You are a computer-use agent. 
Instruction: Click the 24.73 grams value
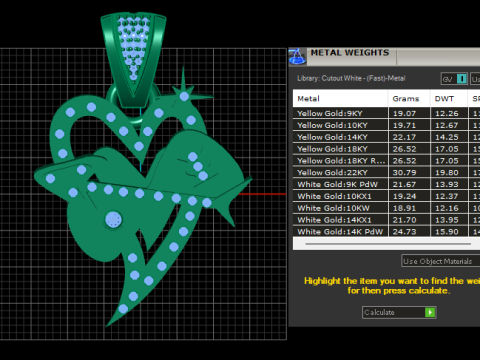pos(404,232)
